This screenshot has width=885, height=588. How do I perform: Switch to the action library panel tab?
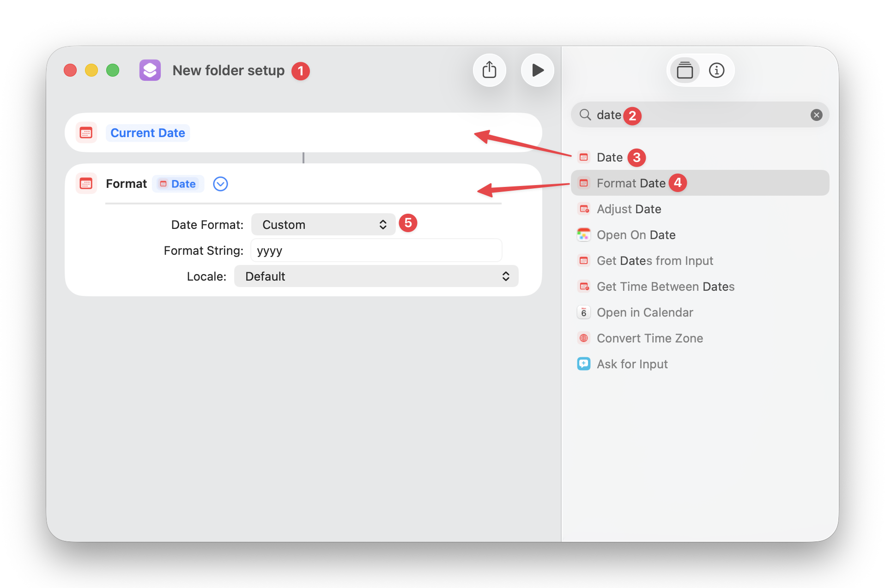[x=685, y=70]
